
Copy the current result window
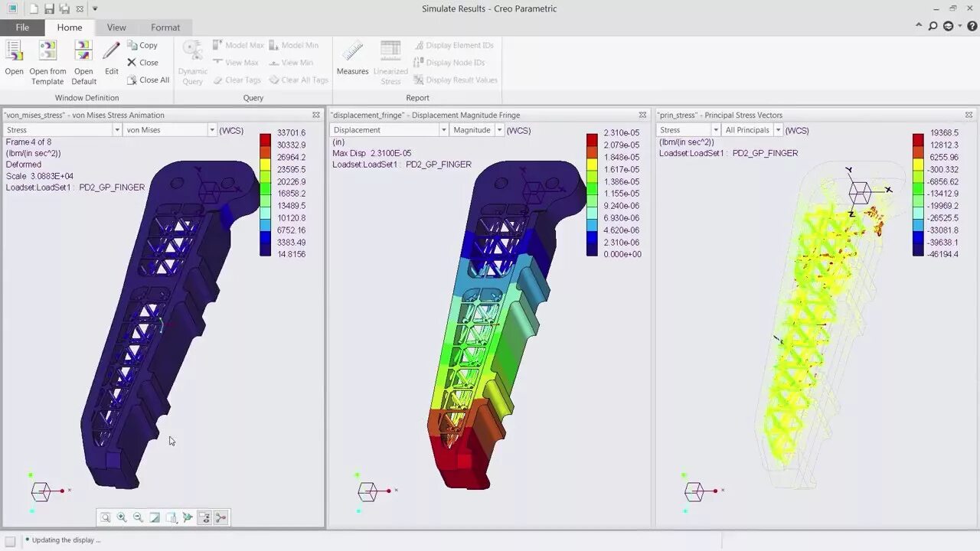(142, 45)
